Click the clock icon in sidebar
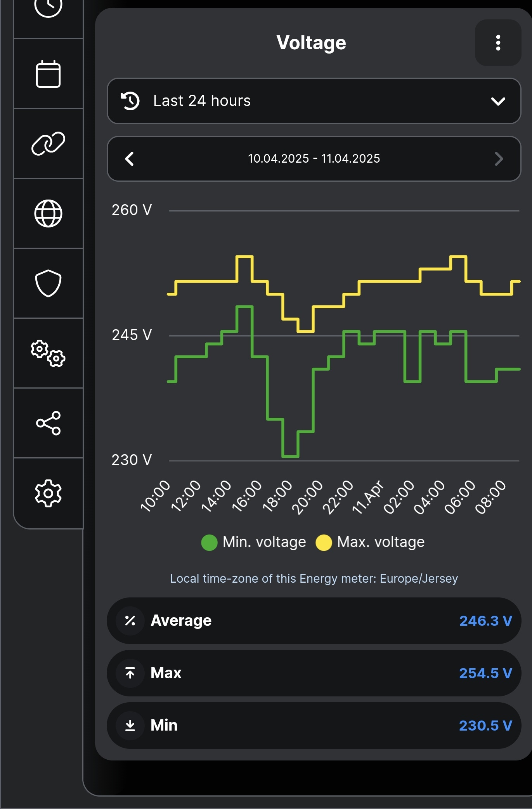 pyautogui.click(x=48, y=8)
